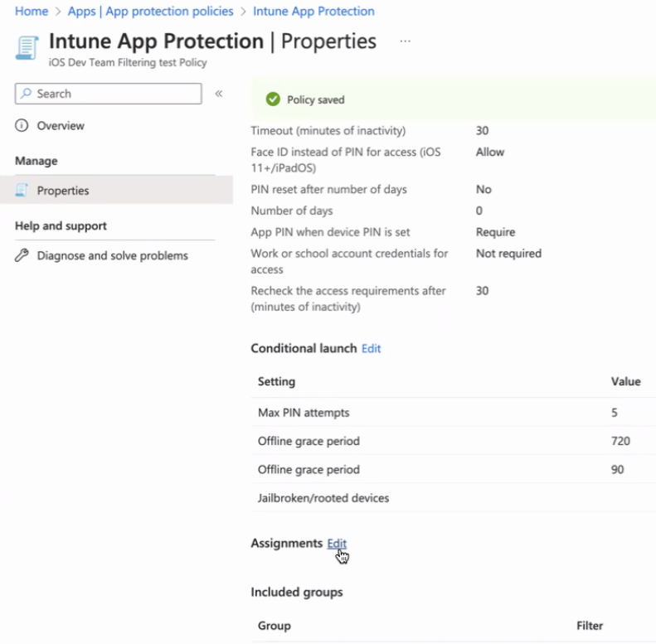The height and width of the screenshot is (644, 656).
Task: Go to the Home breadcrumb
Action: (32, 12)
